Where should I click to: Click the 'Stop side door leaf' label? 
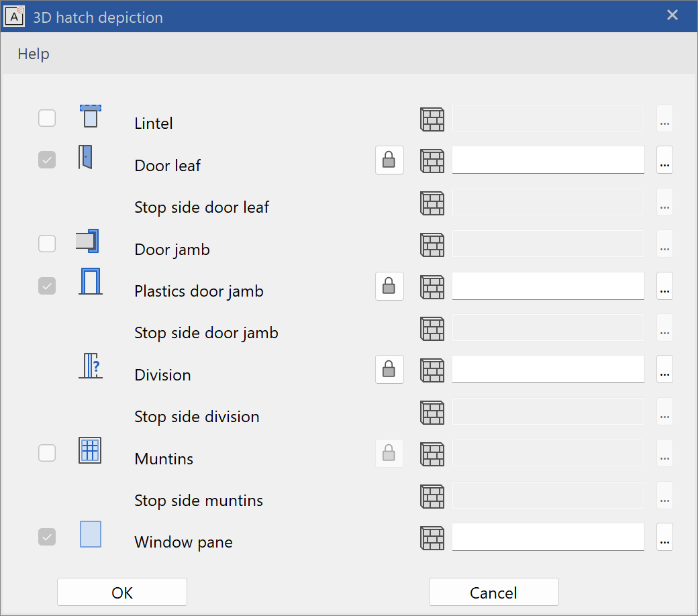pos(201,207)
